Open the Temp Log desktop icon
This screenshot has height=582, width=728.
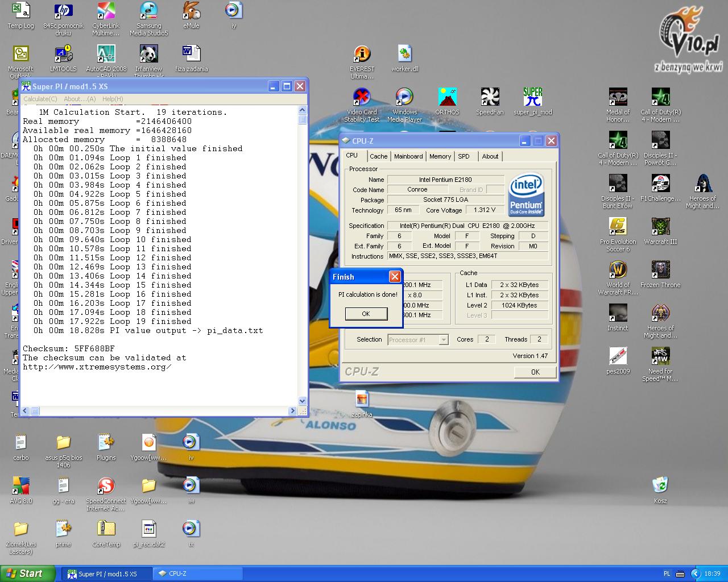(x=20, y=15)
